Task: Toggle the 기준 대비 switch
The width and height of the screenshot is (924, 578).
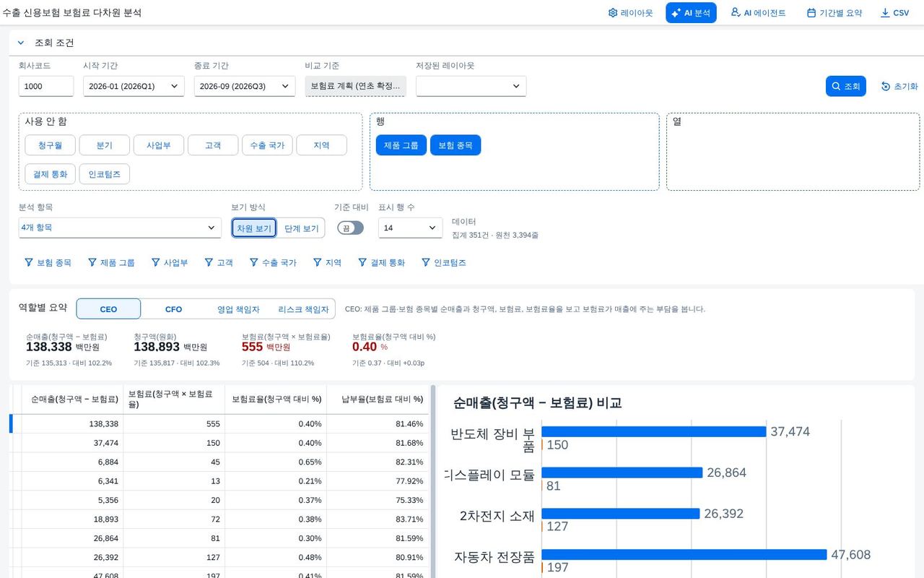Action: pyautogui.click(x=350, y=228)
